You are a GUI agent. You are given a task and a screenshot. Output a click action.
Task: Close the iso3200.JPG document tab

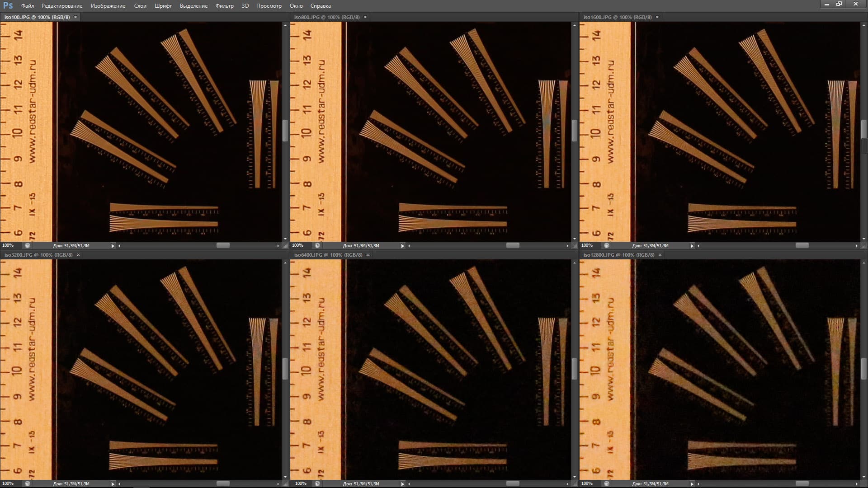point(78,255)
